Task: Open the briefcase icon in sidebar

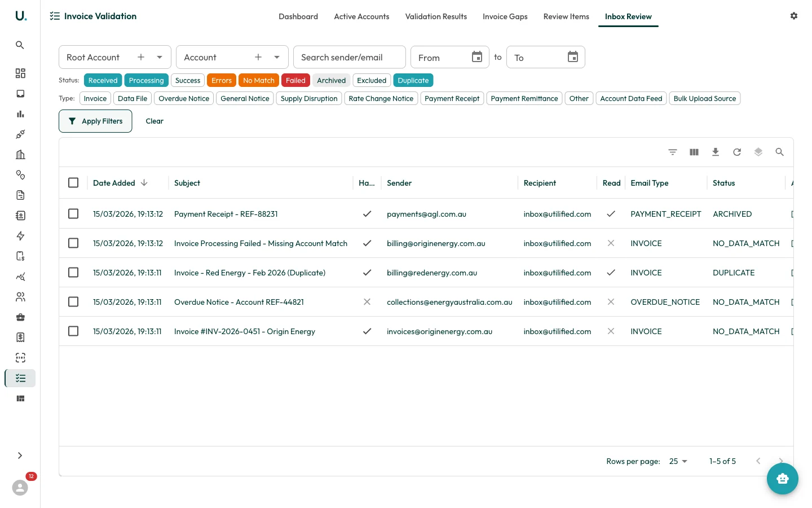Action: pyautogui.click(x=20, y=317)
